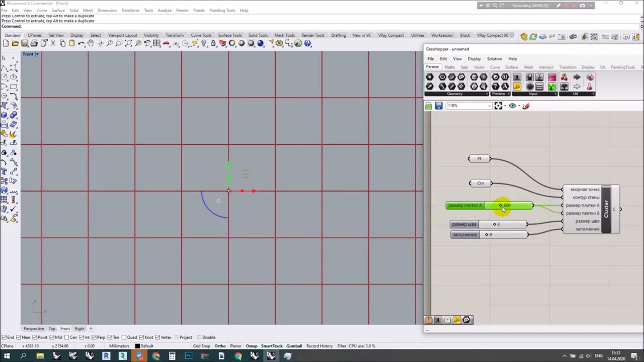Screen dimensions: 644x362
Task: Open the Front viewport title dropdown arrow
Action: pyautogui.click(x=37, y=54)
